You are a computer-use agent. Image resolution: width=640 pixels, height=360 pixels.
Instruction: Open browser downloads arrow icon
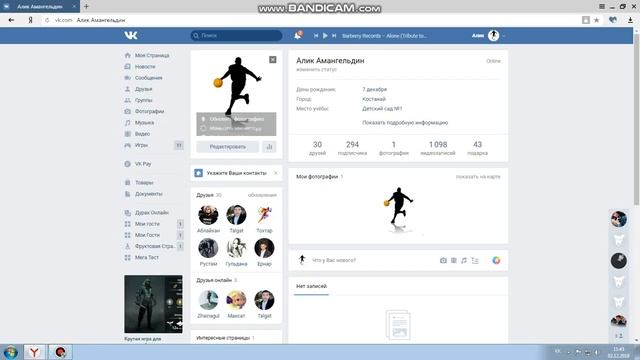[x=630, y=20]
